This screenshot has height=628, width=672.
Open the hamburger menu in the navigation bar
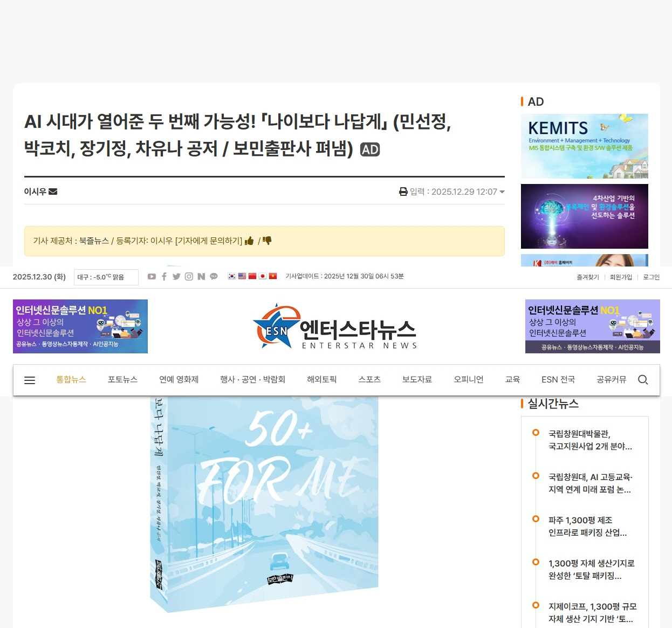pos(30,380)
